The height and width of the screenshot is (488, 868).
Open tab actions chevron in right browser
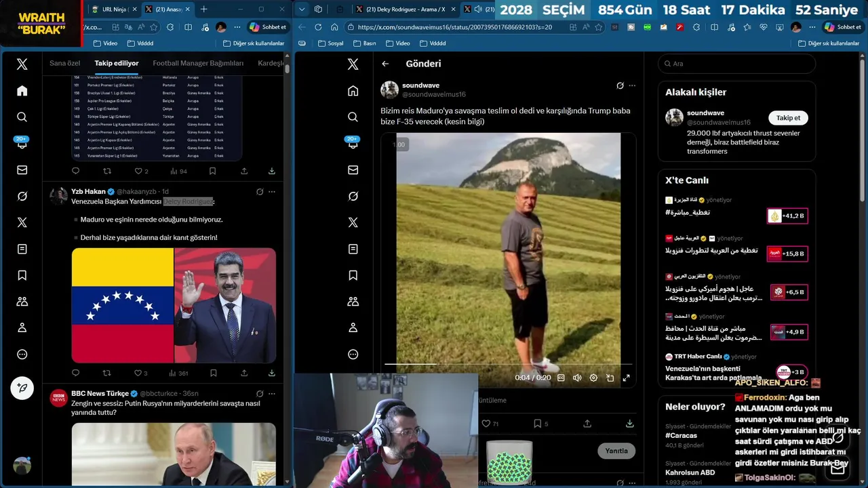302,9
